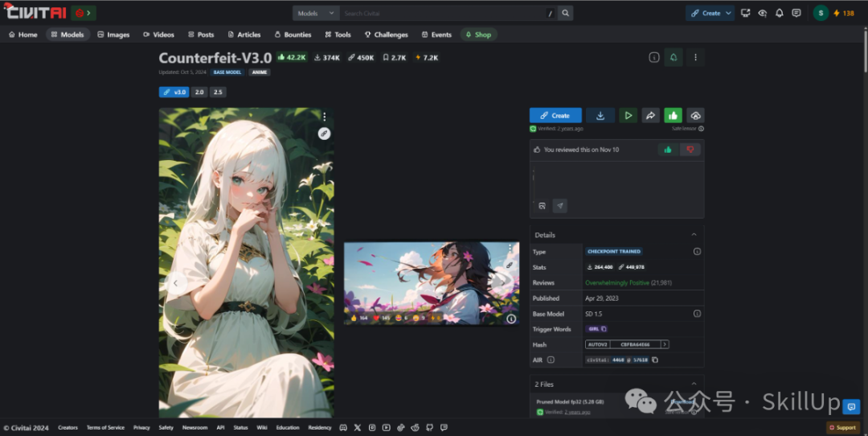Click the info icon in the Type row

(697, 252)
